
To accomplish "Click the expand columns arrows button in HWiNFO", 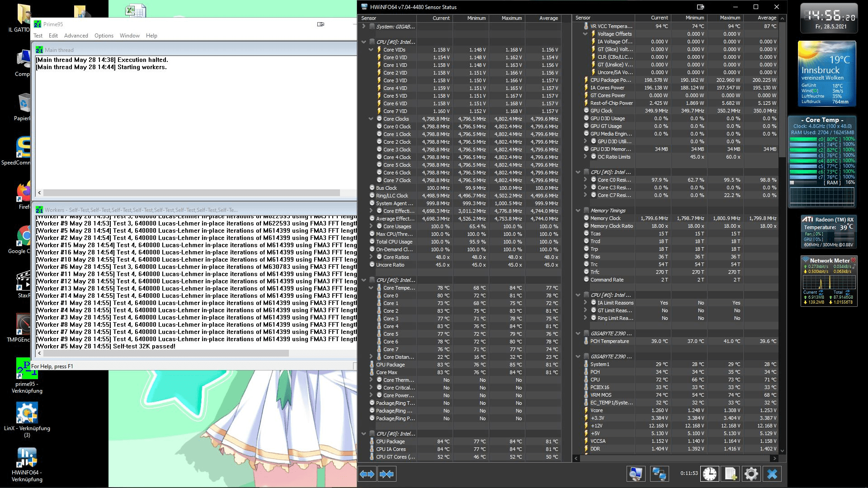I will point(367,474).
